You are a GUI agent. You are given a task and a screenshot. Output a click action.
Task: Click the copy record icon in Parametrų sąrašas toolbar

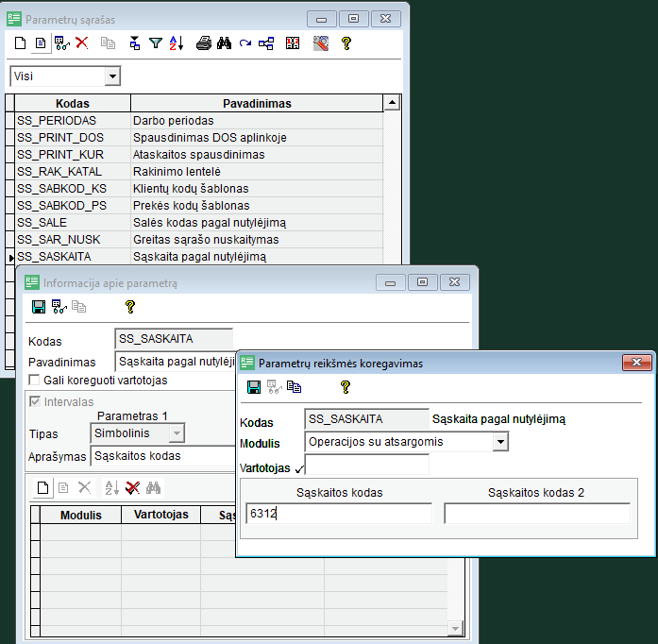point(108,42)
